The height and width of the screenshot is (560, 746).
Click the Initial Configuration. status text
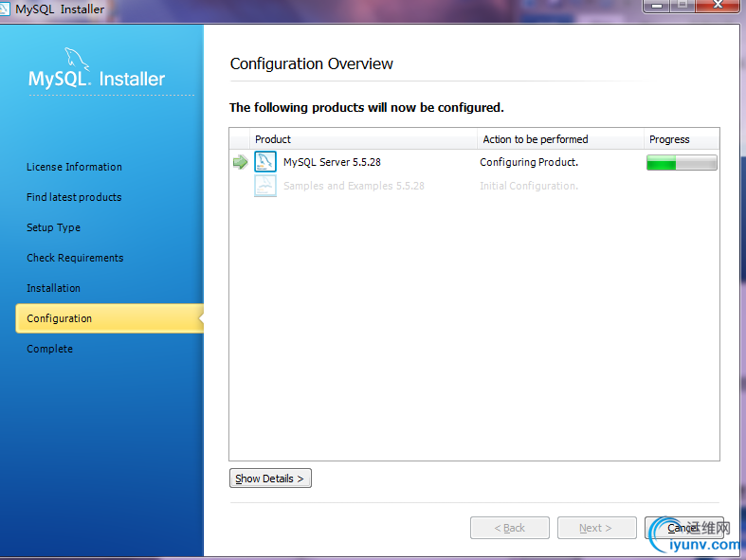click(x=529, y=186)
